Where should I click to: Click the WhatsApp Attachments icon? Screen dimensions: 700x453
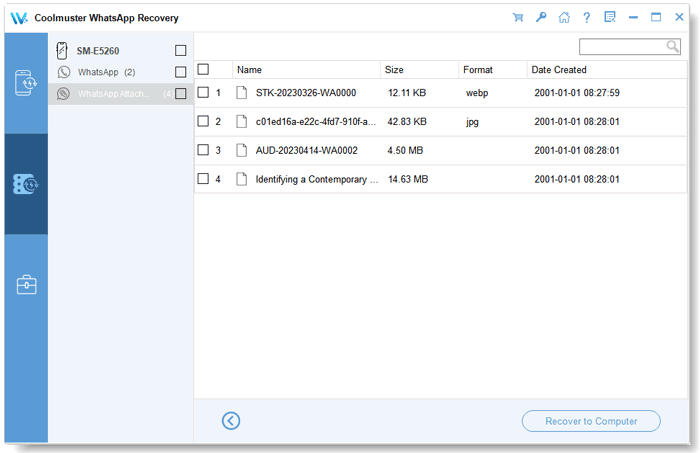[63, 94]
